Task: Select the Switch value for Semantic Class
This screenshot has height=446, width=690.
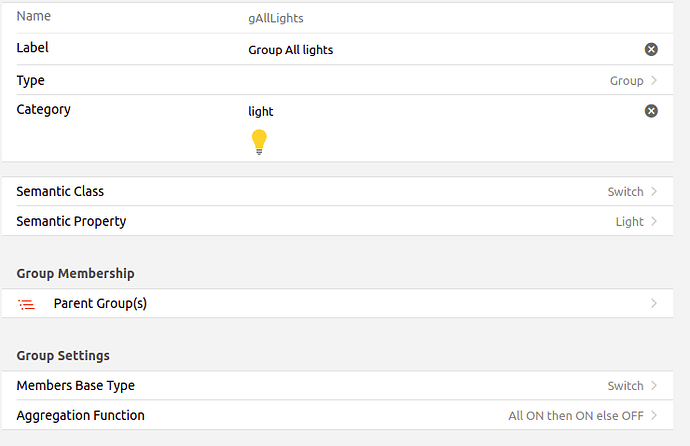Action: coord(625,192)
